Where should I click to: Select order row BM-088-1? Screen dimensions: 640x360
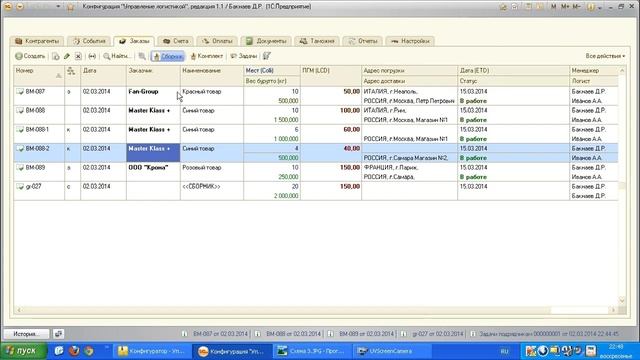[316, 134]
